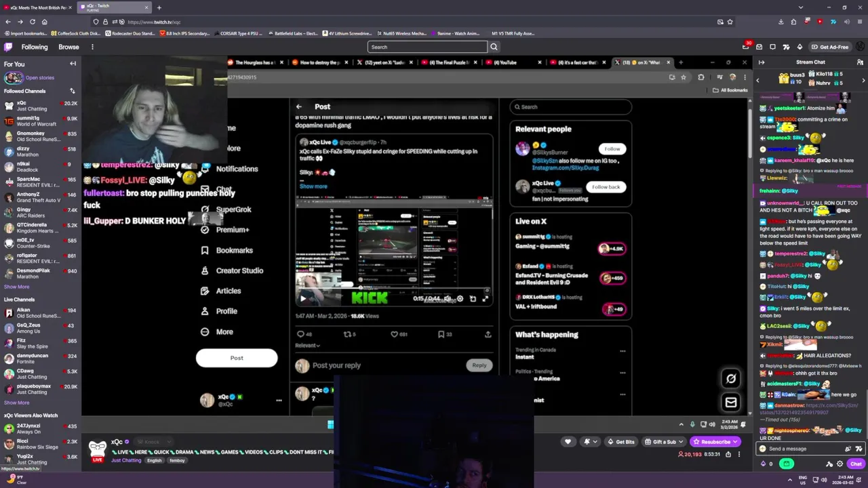Open Twitch notifications inbox icon
This screenshot has width=868, height=488.
(x=759, y=47)
